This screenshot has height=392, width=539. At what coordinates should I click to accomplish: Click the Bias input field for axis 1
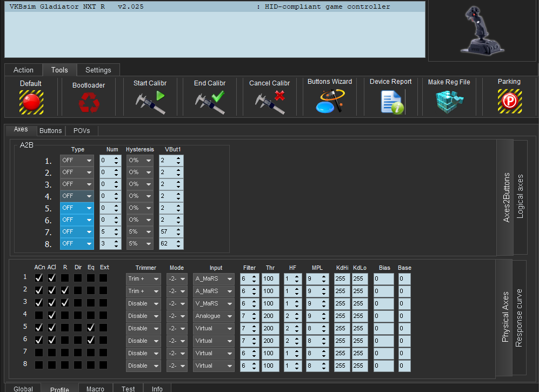coord(383,278)
